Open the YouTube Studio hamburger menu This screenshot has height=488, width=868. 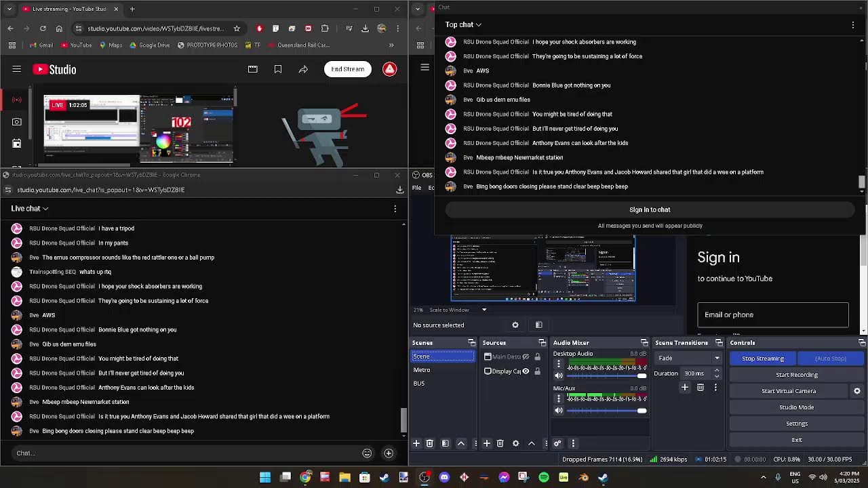pos(17,69)
